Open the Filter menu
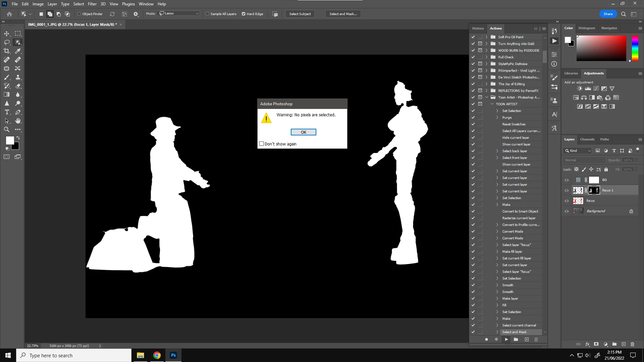Viewport: 644px width, 362px height. click(92, 4)
